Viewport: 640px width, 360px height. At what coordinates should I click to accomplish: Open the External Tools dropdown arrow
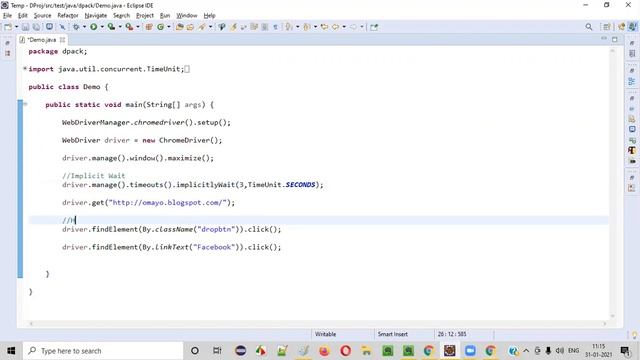[x=138, y=27]
